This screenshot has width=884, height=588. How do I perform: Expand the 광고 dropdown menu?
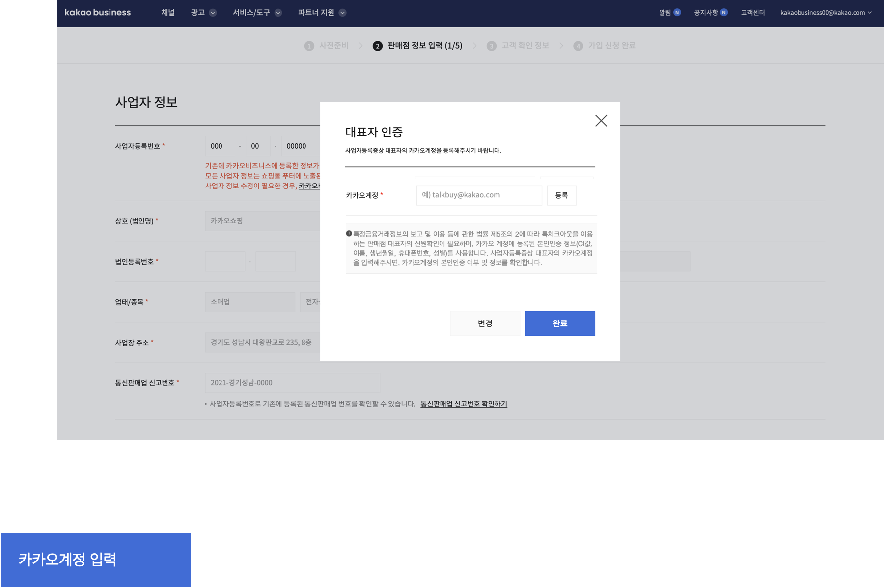(x=203, y=13)
